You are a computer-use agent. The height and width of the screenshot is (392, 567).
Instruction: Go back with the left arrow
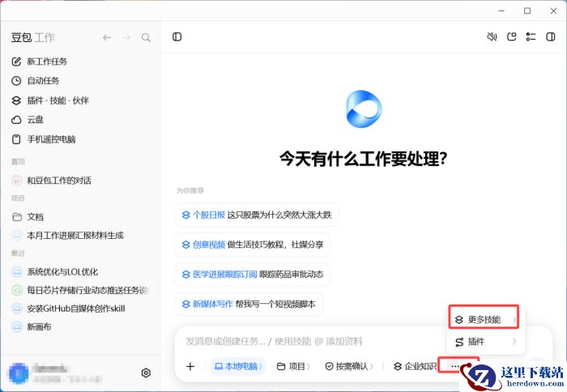pyautogui.click(x=107, y=37)
